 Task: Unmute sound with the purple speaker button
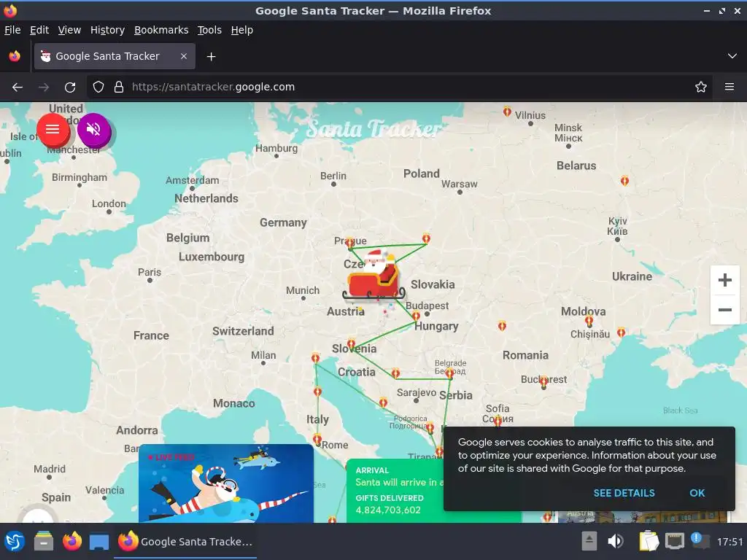coord(94,130)
